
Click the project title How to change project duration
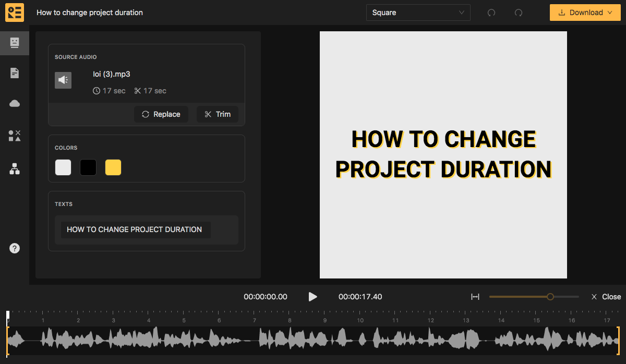click(90, 13)
